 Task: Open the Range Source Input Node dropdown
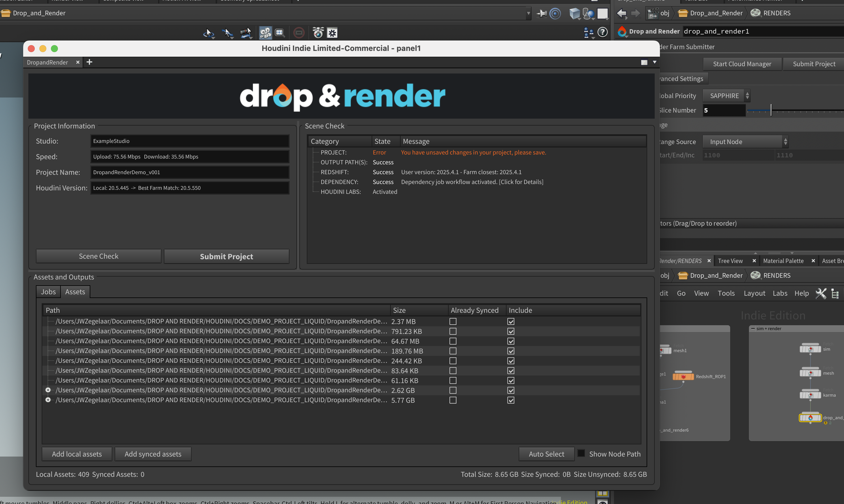click(745, 141)
